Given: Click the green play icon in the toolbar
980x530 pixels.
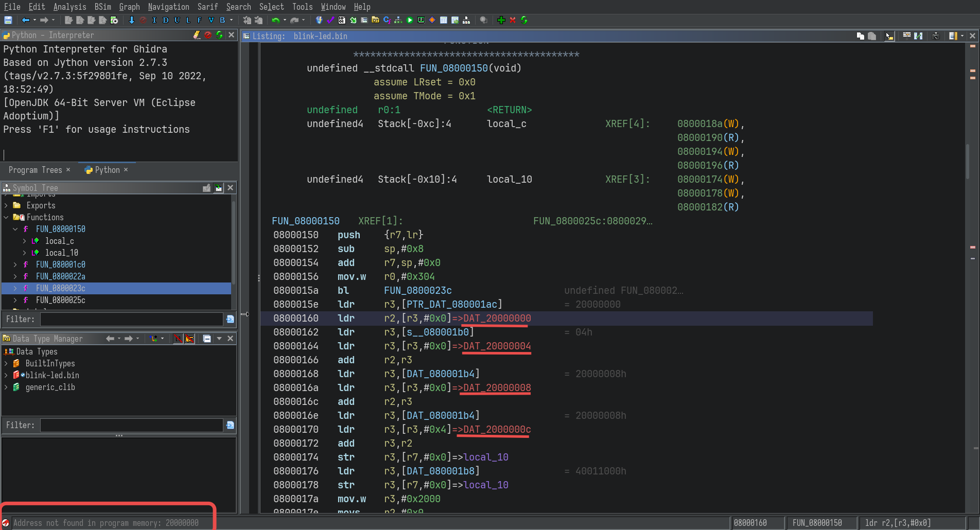Looking at the screenshot, I should tap(410, 20).
